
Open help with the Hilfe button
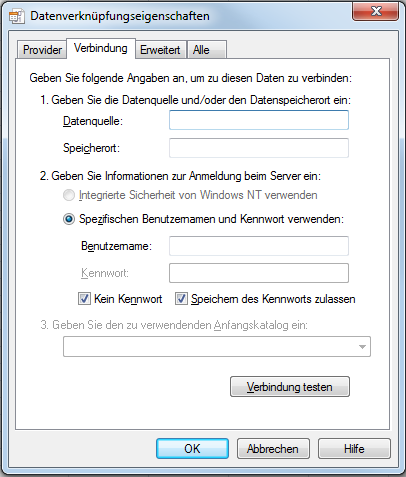pos(354,449)
